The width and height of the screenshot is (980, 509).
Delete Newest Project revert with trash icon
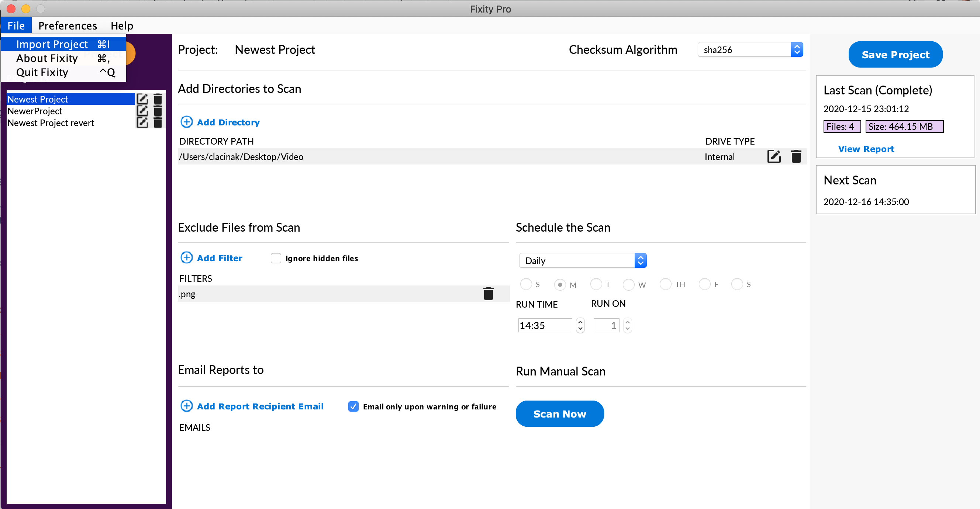158,122
